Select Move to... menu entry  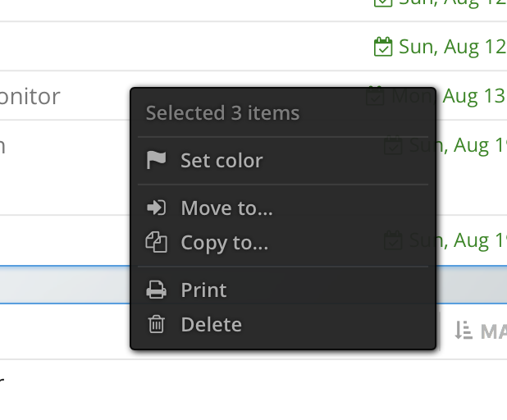283,208
